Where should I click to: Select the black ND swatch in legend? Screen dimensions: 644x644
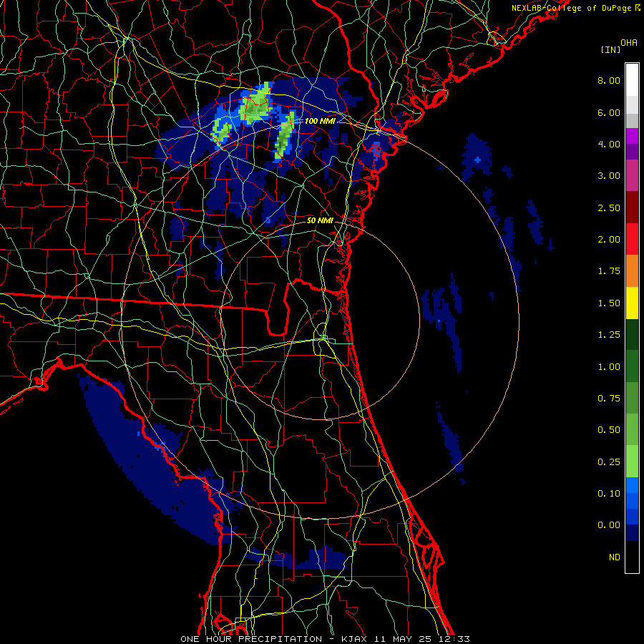coord(632,557)
